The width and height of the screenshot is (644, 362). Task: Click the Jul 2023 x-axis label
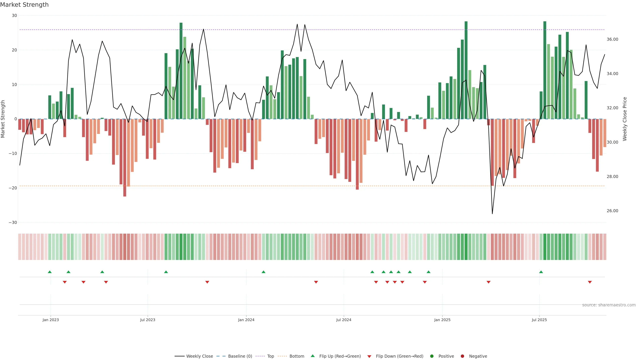(x=148, y=320)
